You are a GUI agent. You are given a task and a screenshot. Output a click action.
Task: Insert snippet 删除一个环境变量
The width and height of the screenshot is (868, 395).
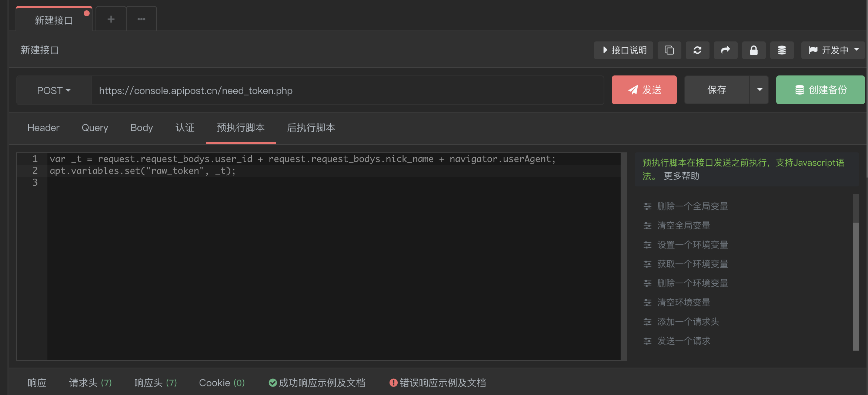tap(692, 283)
